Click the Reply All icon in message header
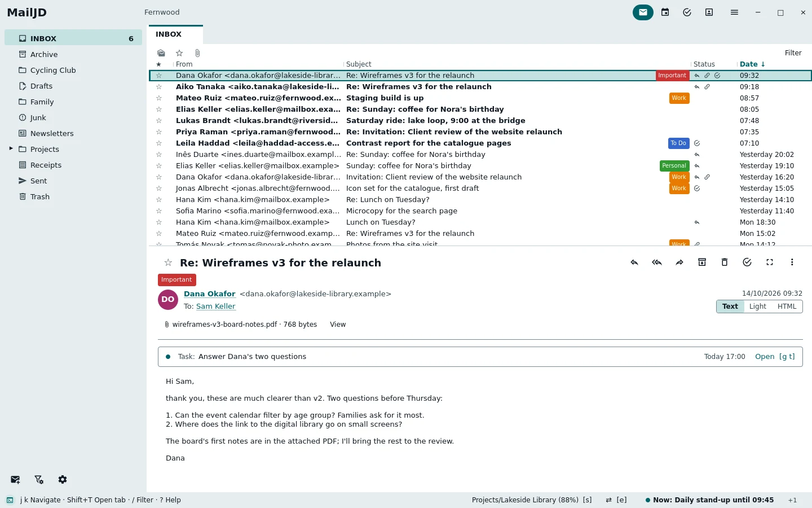Screen dimensions: 812x508 (x=657, y=262)
